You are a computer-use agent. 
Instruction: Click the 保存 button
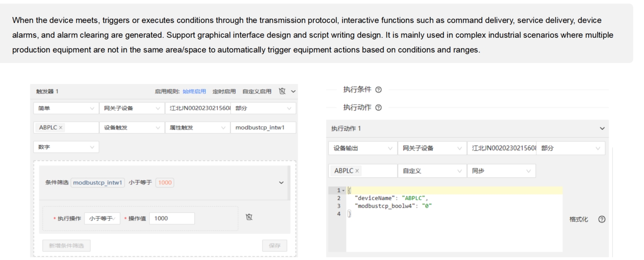275,246
